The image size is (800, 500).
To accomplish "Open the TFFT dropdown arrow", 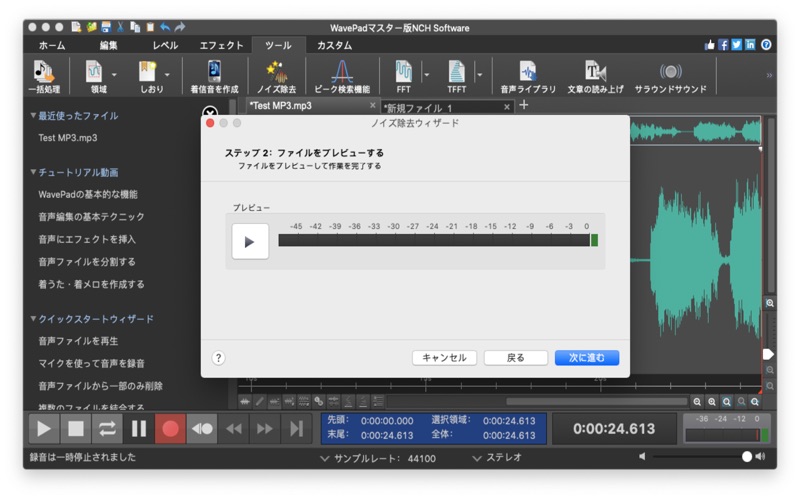I will tap(480, 74).
